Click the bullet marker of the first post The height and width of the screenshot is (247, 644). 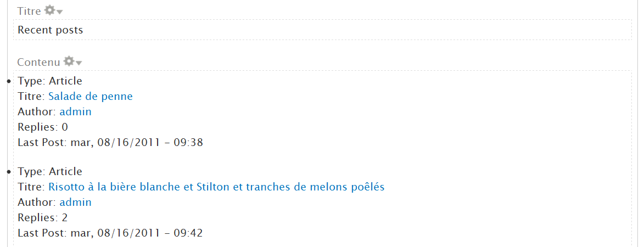8,82
